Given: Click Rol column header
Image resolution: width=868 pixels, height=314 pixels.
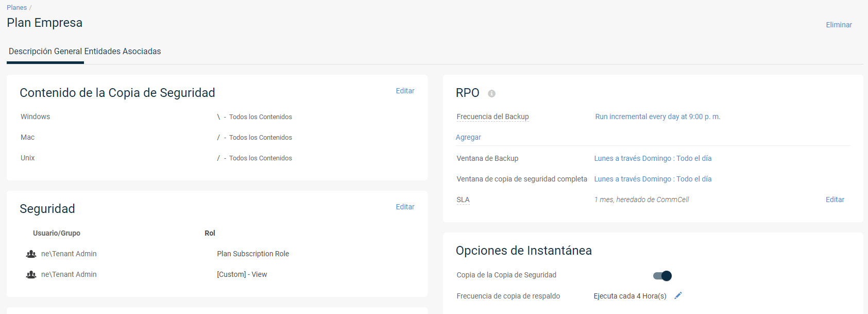Looking at the screenshot, I should click(210, 233).
